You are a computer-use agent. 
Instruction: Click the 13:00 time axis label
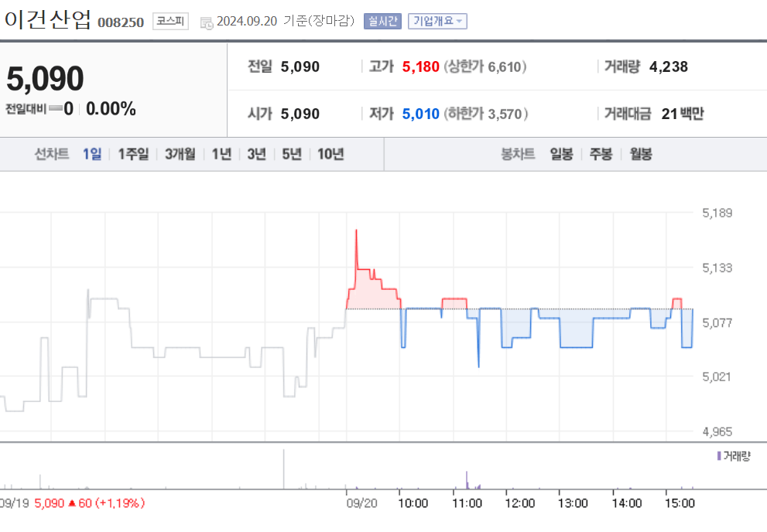(573, 503)
